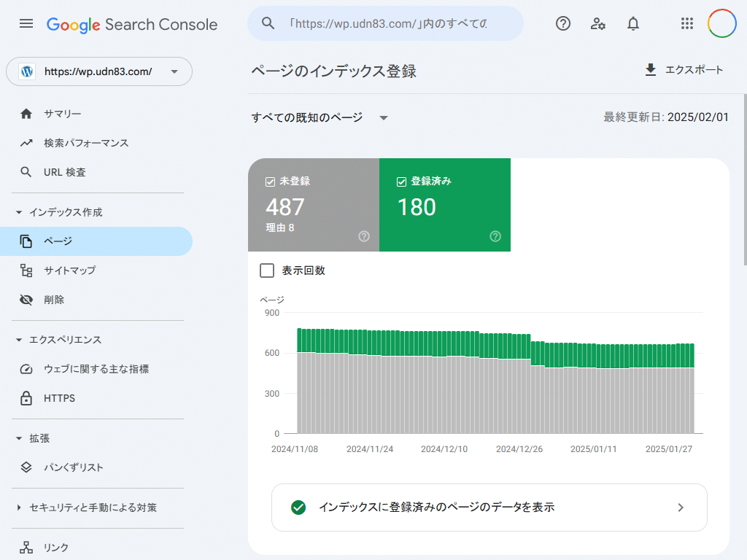Click chart date label 2025/01/27
The height and width of the screenshot is (560, 747).
[x=668, y=449]
